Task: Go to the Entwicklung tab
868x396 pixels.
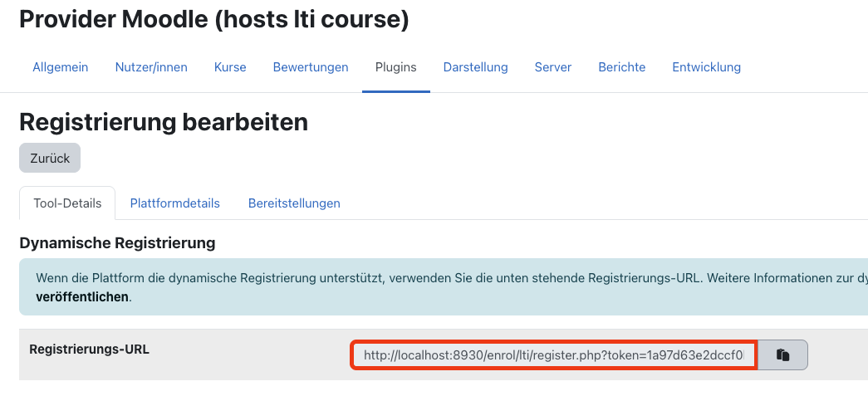Action: (x=706, y=67)
